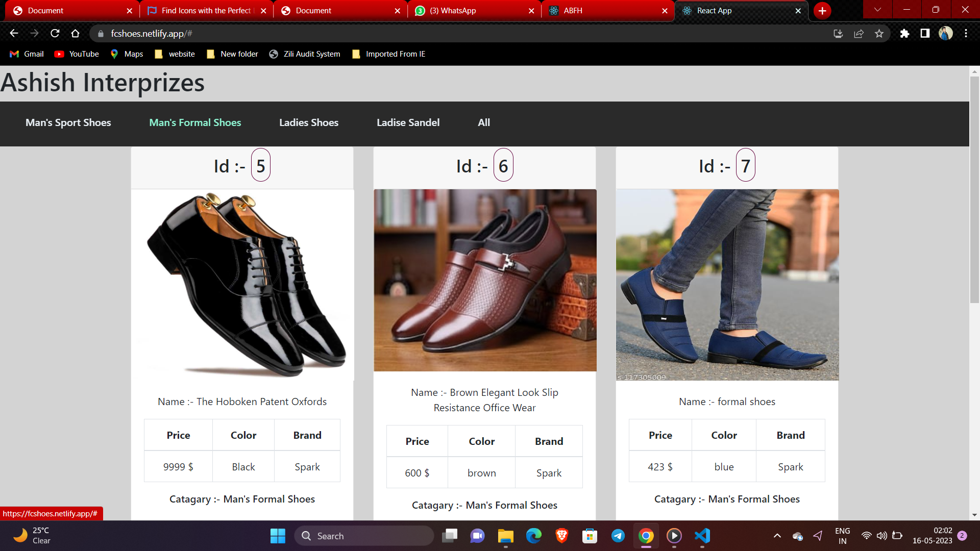
Task: Open Telegram from the taskbar
Action: [618, 536]
